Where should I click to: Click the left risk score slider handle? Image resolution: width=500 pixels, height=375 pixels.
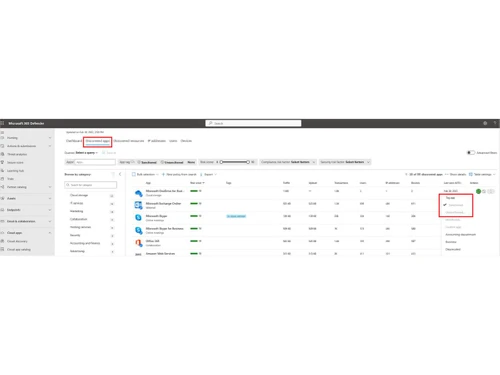point(221,162)
